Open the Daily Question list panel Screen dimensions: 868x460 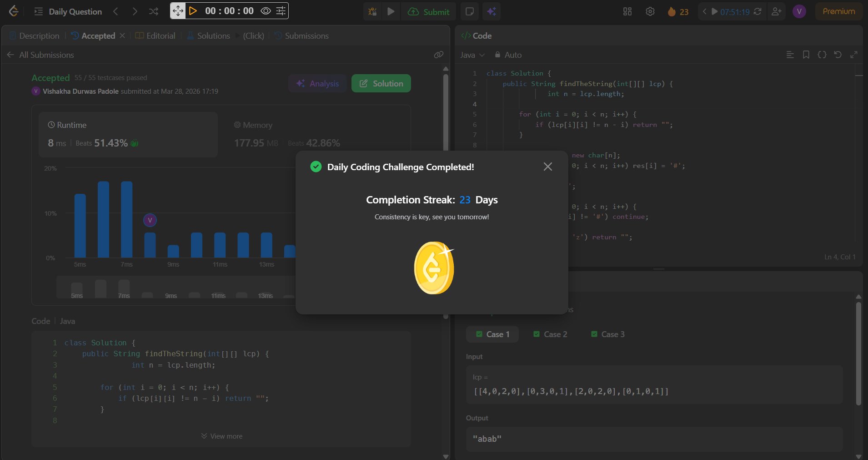coord(68,11)
